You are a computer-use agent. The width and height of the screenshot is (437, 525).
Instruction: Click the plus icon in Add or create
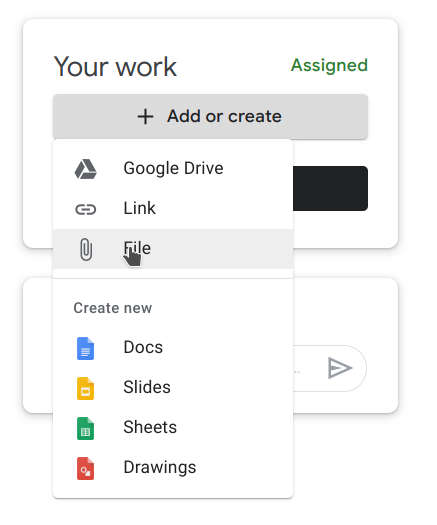click(145, 117)
